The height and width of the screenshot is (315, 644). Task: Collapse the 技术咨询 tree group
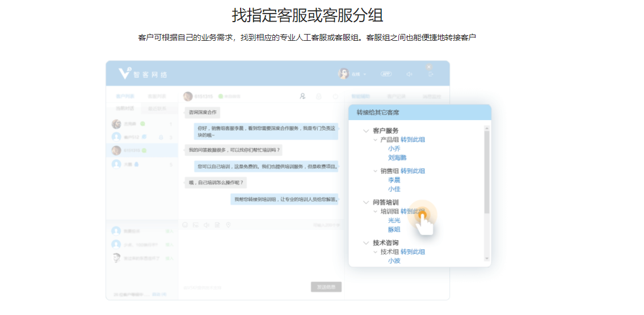tap(366, 243)
